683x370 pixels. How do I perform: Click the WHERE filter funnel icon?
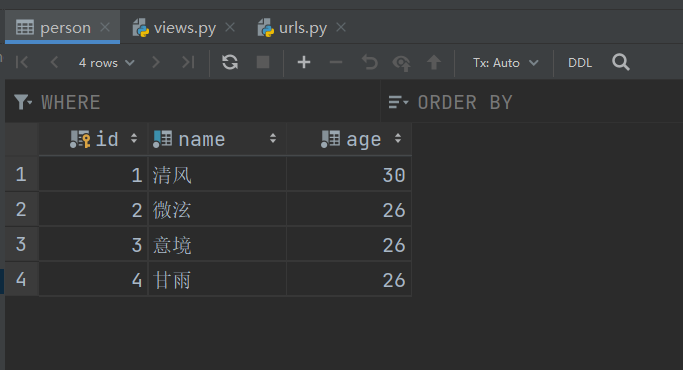23,102
